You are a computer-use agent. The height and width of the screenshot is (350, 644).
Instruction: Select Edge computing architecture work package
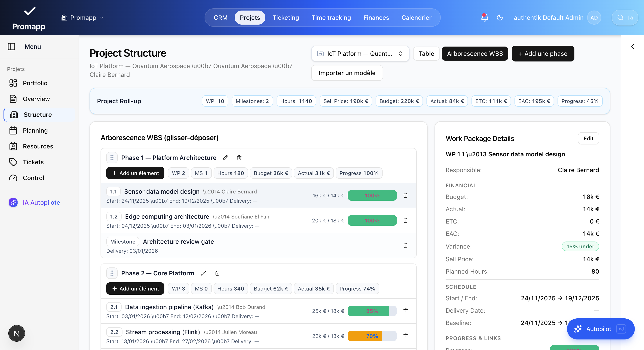(259, 220)
